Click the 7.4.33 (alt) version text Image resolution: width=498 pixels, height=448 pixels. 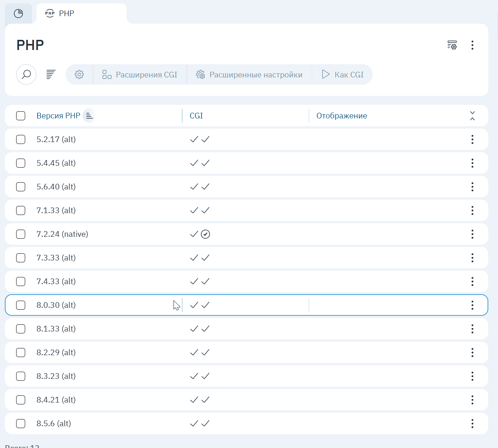point(56,282)
